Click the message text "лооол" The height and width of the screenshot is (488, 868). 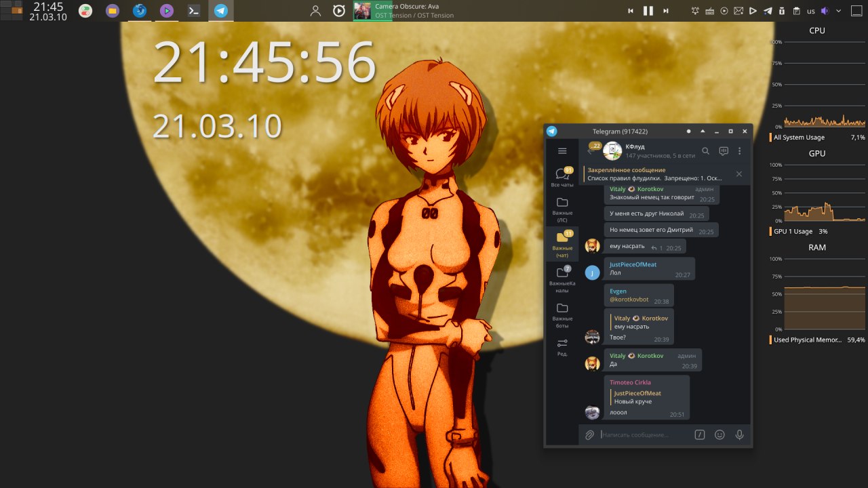[x=618, y=413]
